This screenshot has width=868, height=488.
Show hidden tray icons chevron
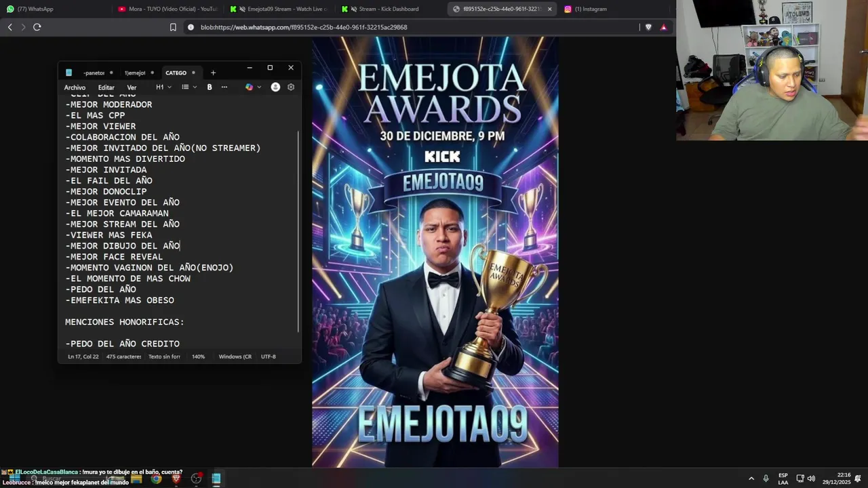(x=751, y=479)
